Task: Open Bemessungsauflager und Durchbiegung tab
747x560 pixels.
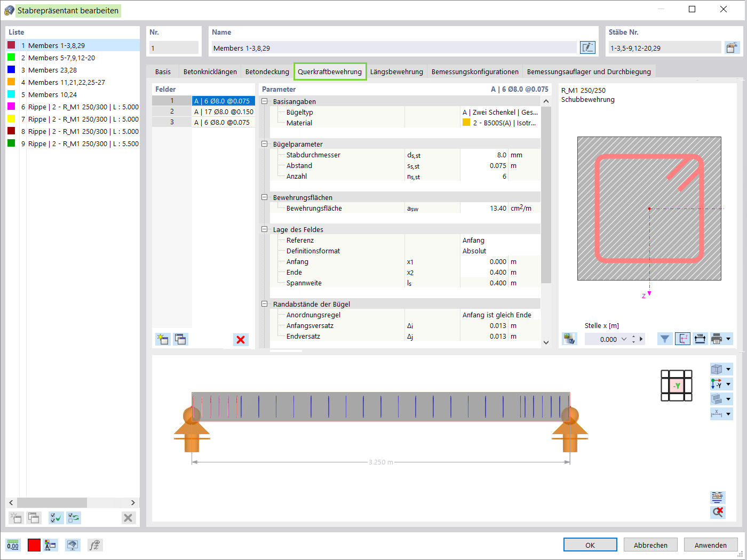Action: click(589, 71)
